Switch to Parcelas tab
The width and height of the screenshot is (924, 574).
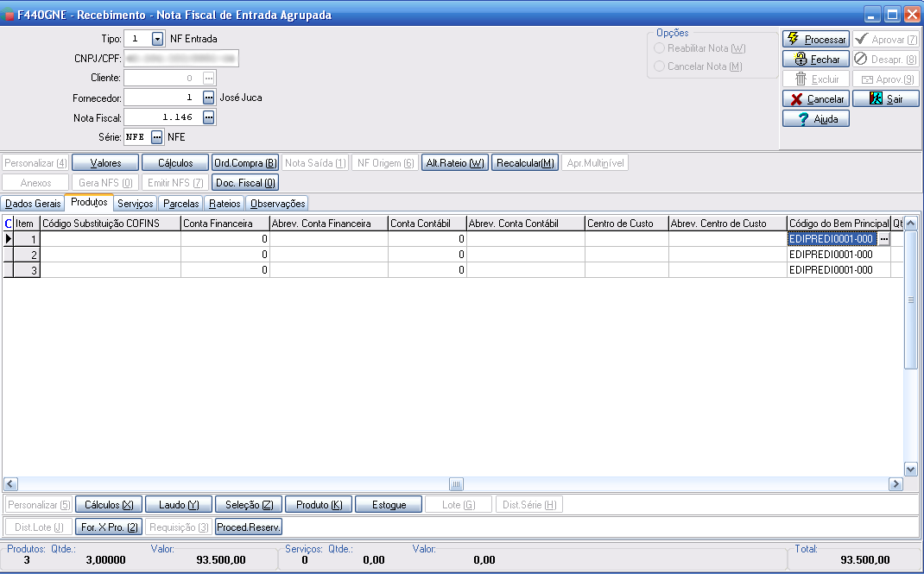(x=180, y=204)
